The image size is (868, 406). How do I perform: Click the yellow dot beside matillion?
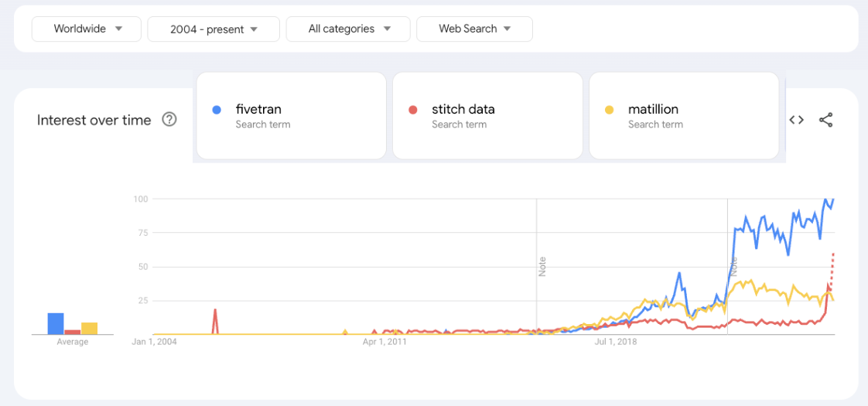click(609, 110)
